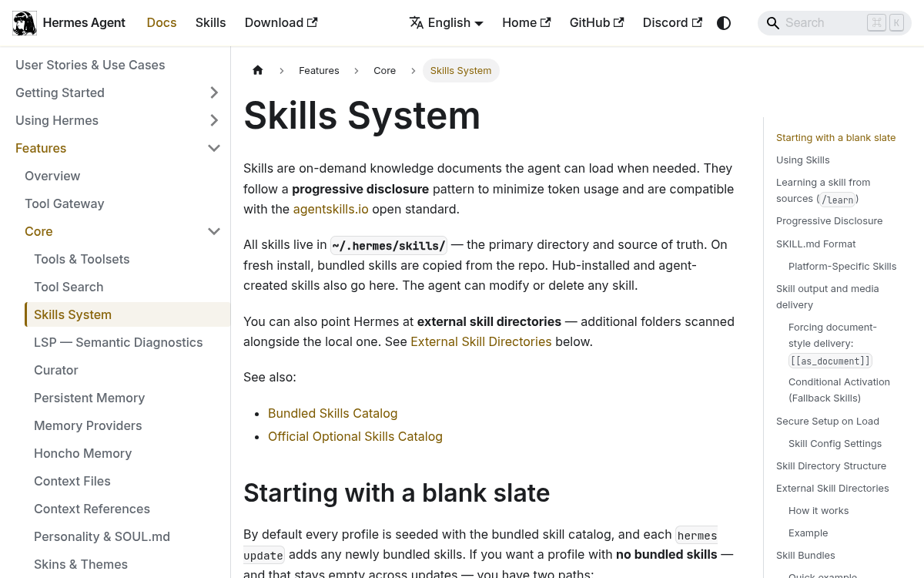Jump to Skill Config Settings in contents

point(835,443)
